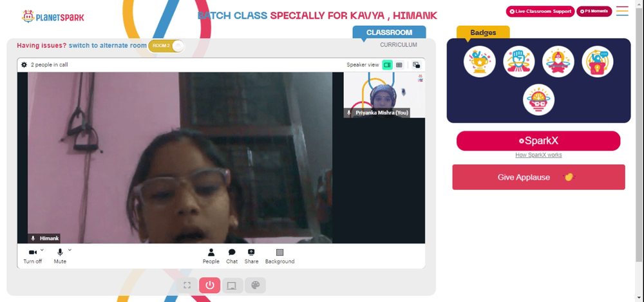This screenshot has height=302, width=644.
Task: Click '2 people in call' text
Action: (x=50, y=65)
